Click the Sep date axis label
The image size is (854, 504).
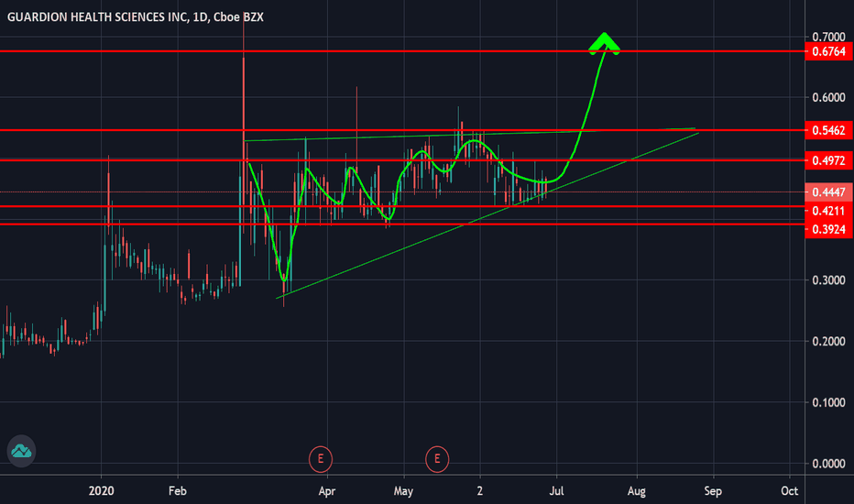713,491
